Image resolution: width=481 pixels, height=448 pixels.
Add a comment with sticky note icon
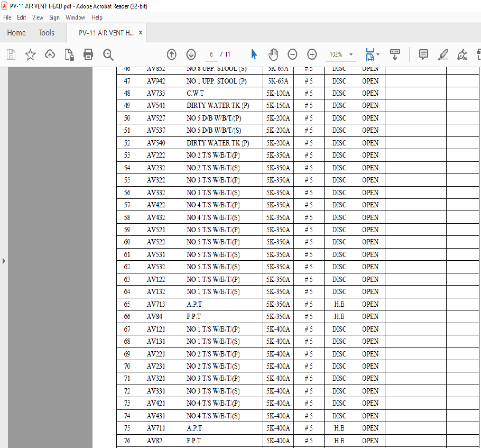click(x=423, y=54)
